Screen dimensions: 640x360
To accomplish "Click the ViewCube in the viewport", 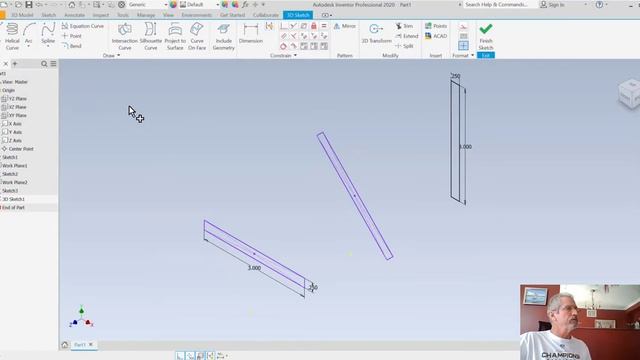I will (x=629, y=94).
